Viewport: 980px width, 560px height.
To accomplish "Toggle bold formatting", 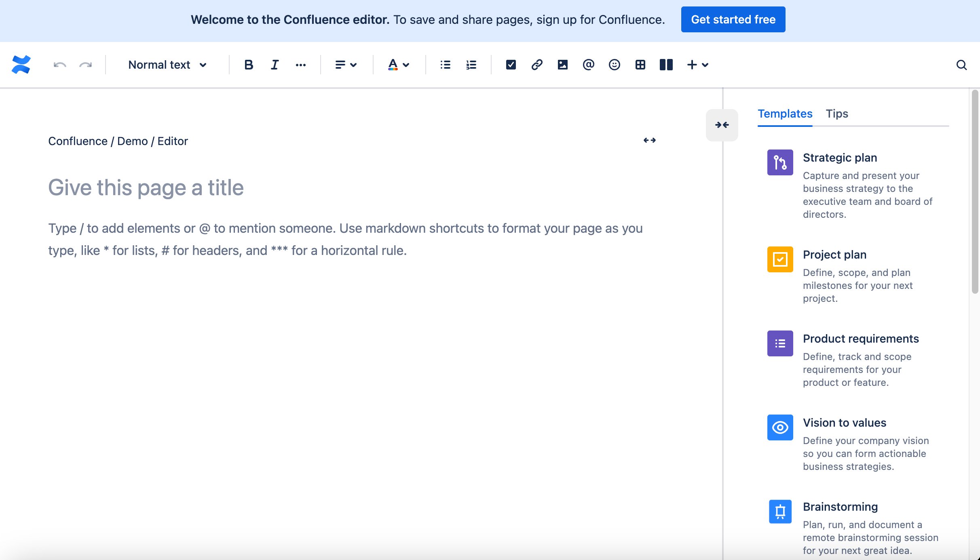I will point(249,64).
